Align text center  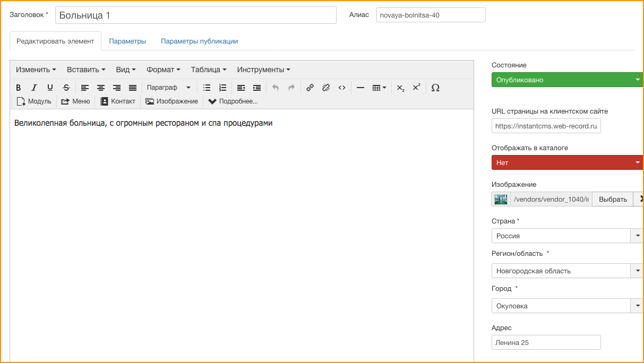pos(101,88)
